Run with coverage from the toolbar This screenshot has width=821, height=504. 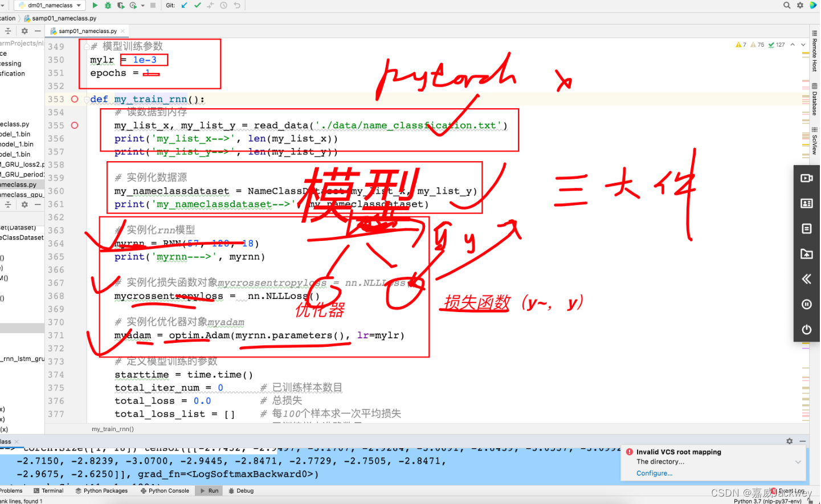pos(121,5)
